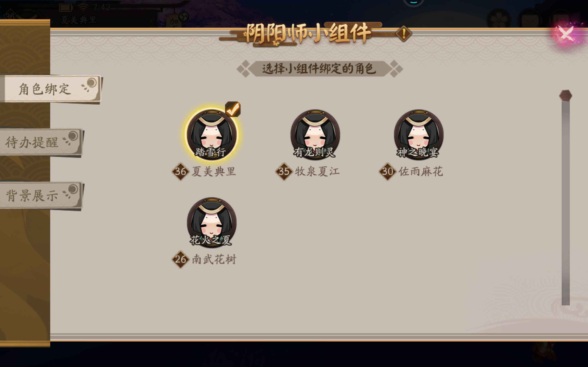
Task: Uncheck the checkmark on 踏雪行 avatar
Action: click(233, 109)
